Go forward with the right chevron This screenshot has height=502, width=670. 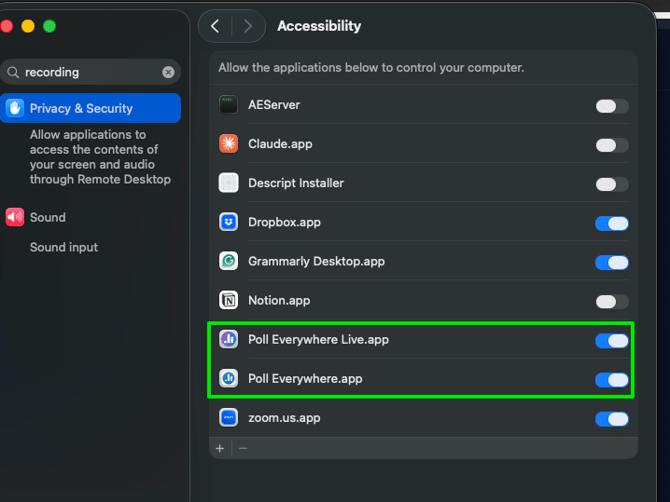[x=248, y=26]
